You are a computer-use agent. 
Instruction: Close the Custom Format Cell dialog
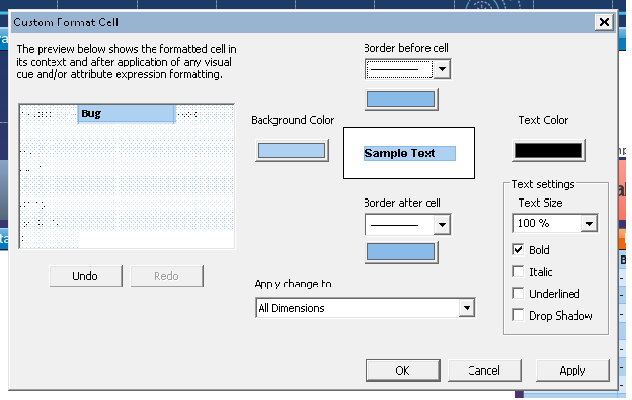point(603,21)
